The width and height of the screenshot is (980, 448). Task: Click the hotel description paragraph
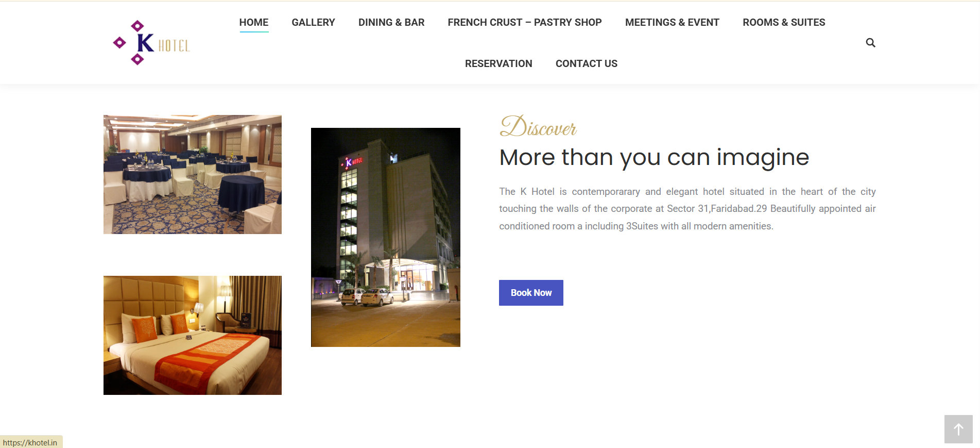coord(687,209)
